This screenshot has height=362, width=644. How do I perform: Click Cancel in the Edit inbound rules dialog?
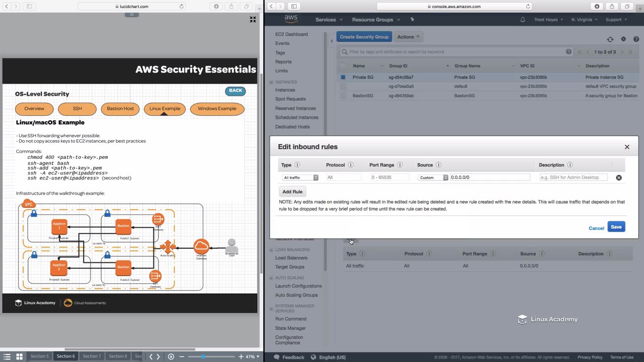pyautogui.click(x=596, y=228)
